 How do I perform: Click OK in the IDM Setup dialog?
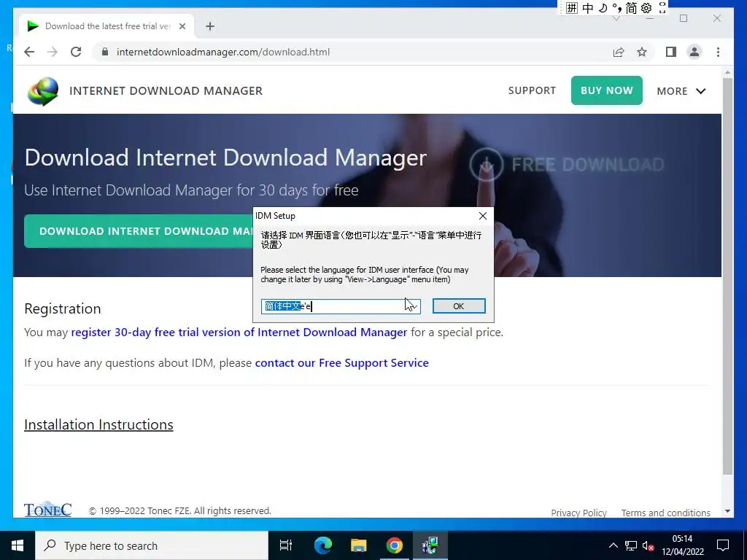(x=459, y=306)
